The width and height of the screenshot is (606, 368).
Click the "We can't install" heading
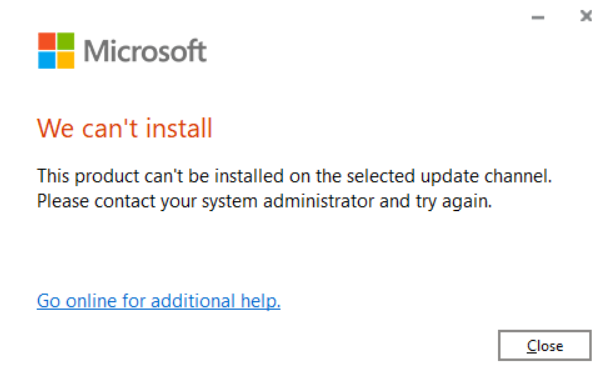(124, 128)
